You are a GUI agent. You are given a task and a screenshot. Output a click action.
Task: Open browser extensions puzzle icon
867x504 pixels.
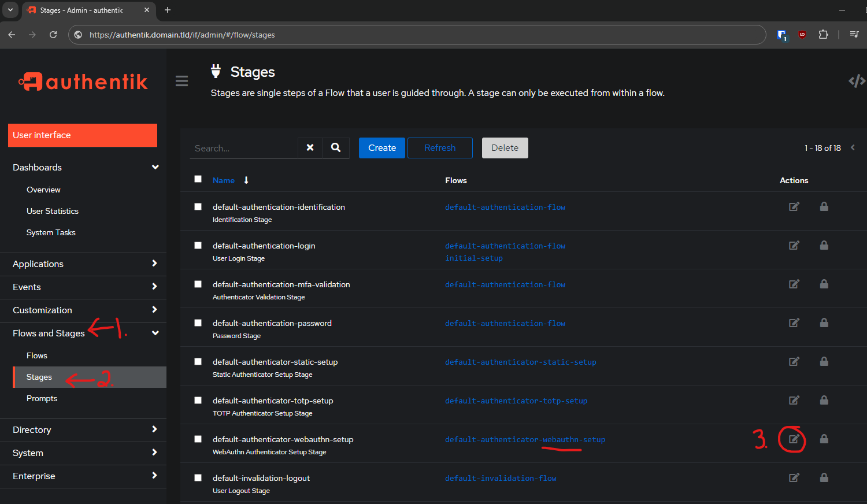tap(823, 35)
